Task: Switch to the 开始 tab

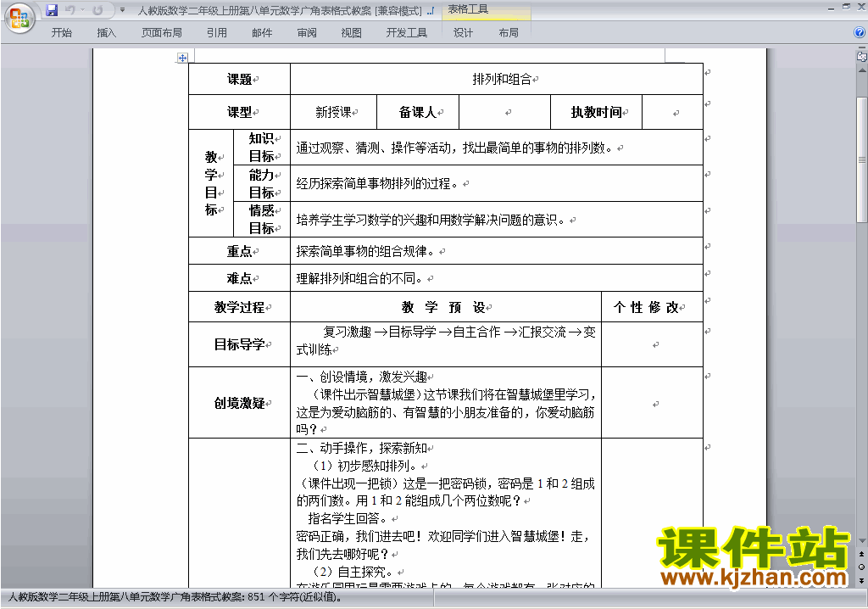Action: tap(61, 33)
